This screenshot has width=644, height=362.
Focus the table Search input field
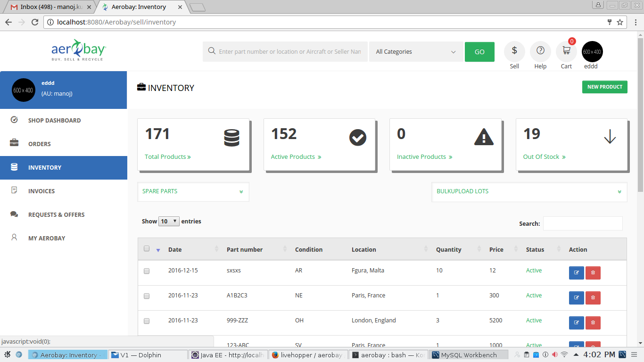click(583, 223)
